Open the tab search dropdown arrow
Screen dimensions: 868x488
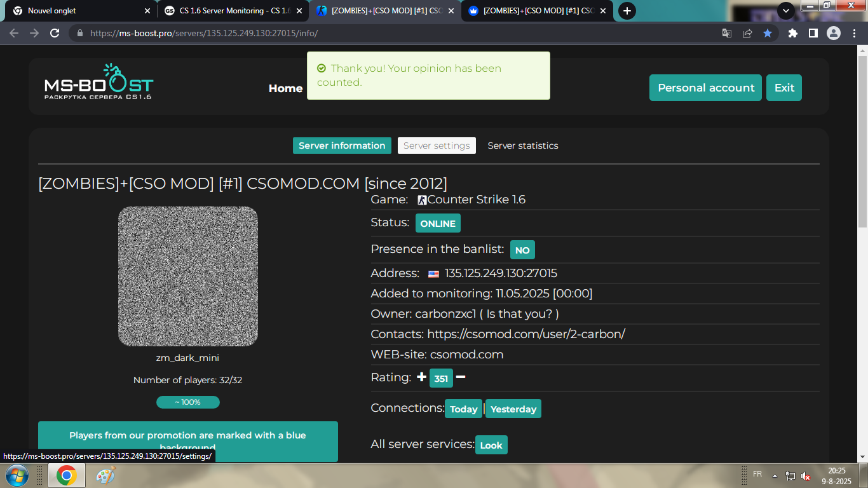(x=786, y=11)
